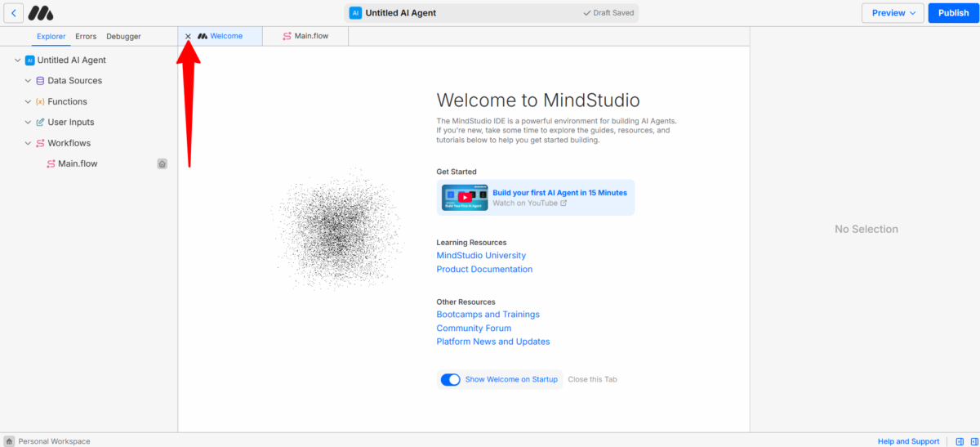The image size is (980, 447).
Task: Select Workflows tree item label
Action: coord(69,143)
